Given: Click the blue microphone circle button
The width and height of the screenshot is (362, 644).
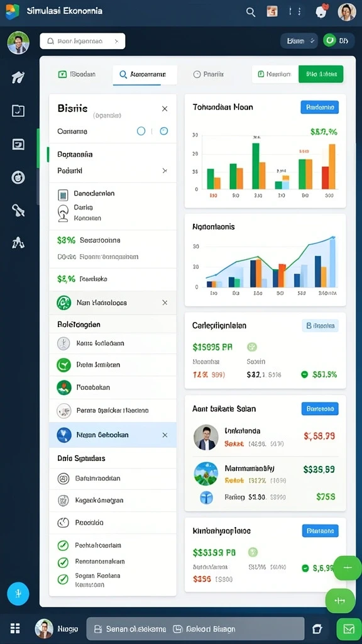Looking at the screenshot, I should point(18,594).
